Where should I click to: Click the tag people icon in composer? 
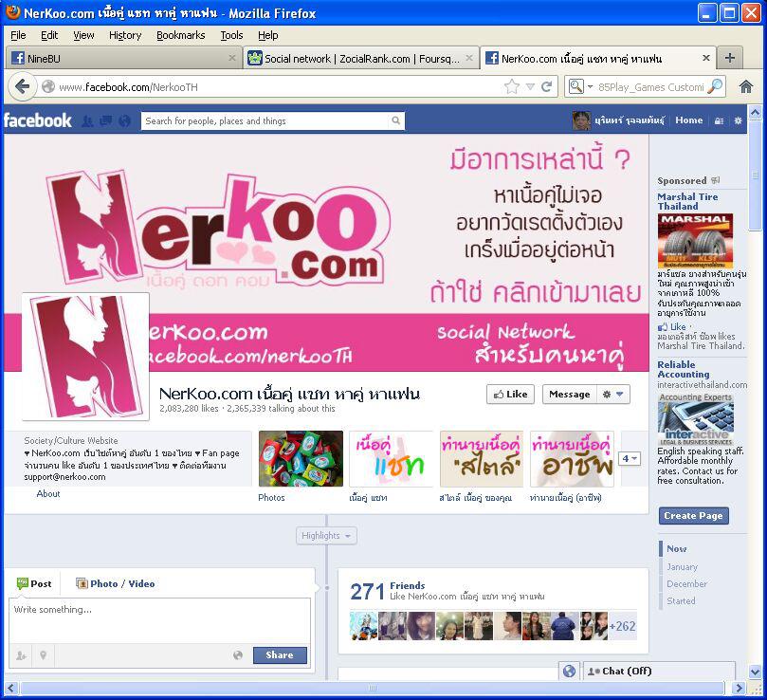pos(21,655)
